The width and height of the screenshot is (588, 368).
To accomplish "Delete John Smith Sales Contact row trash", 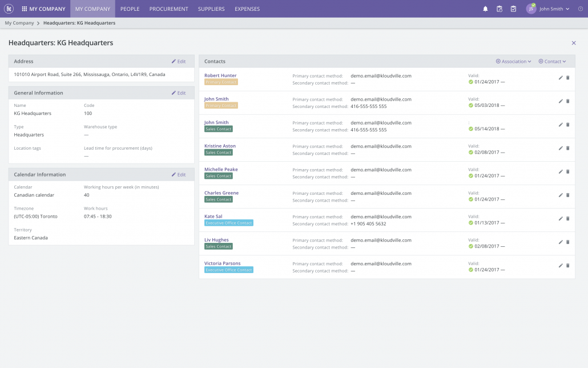I will (x=568, y=125).
